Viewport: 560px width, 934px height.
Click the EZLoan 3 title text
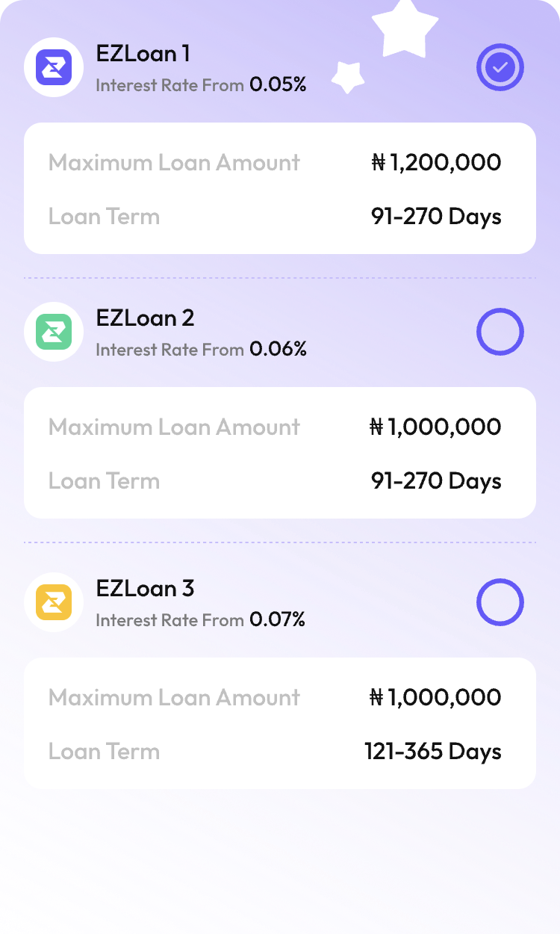145,589
